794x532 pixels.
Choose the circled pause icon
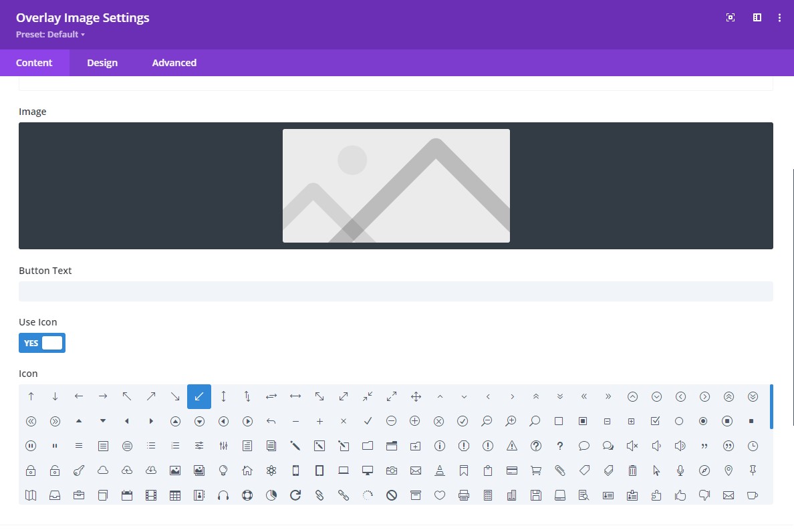[x=31, y=446]
